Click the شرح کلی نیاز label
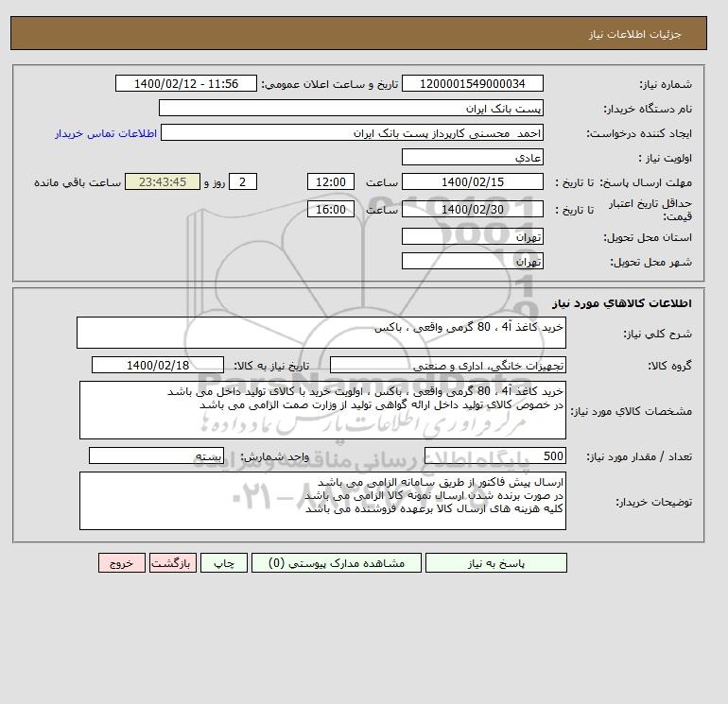 pos(657,334)
